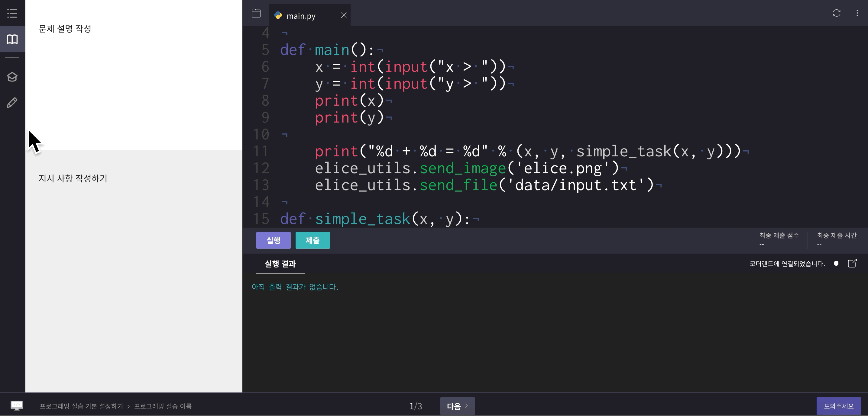Switch to the main.py file tab
This screenshot has width=868, height=416.
click(300, 16)
